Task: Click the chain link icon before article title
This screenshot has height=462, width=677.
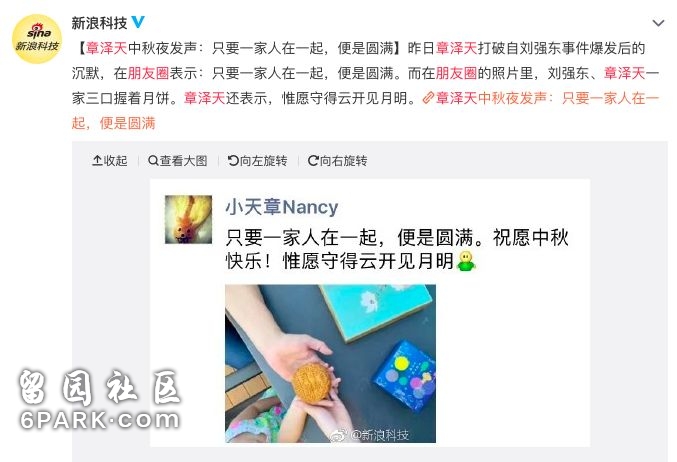Action: tap(428, 98)
